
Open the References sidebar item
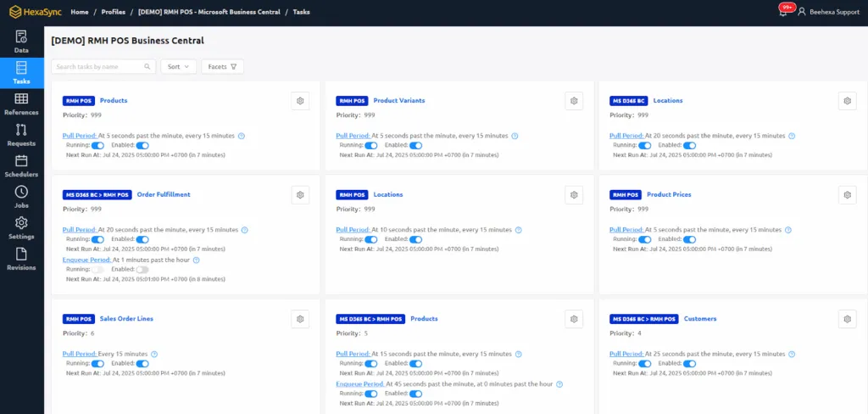tap(21, 104)
